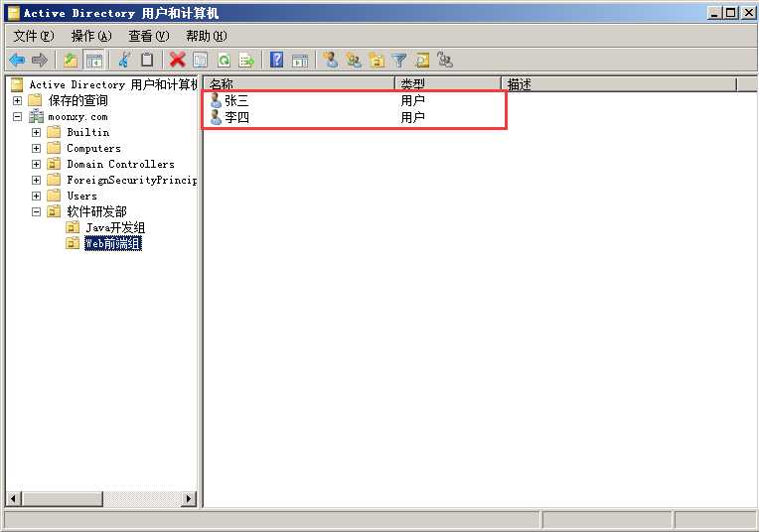Screen dimensions: 759x532
Task: Click the red X Delete icon
Action: [x=178, y=60]
